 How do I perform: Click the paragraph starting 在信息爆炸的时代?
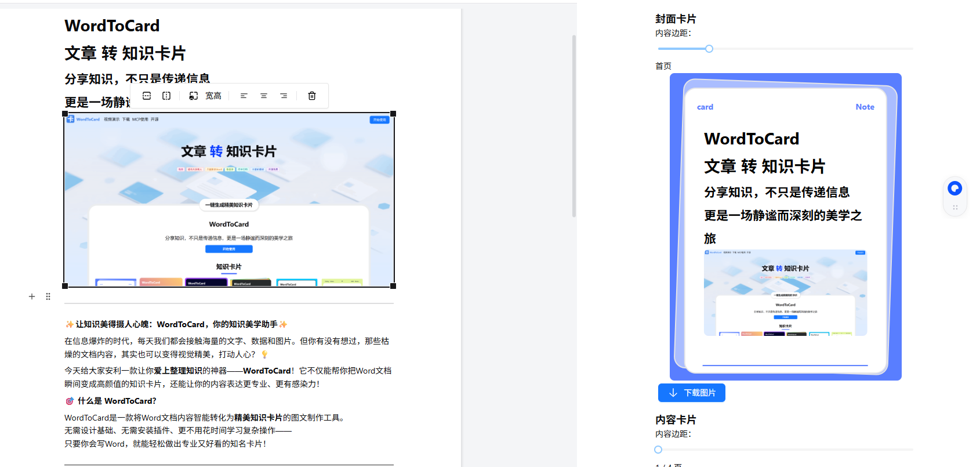tap(227, 347)
